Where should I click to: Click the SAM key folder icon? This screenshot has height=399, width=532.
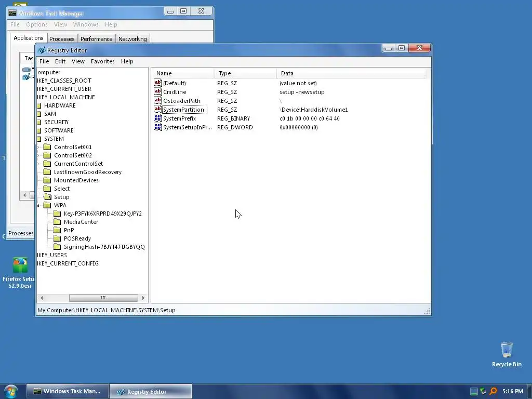click(39, 114)
